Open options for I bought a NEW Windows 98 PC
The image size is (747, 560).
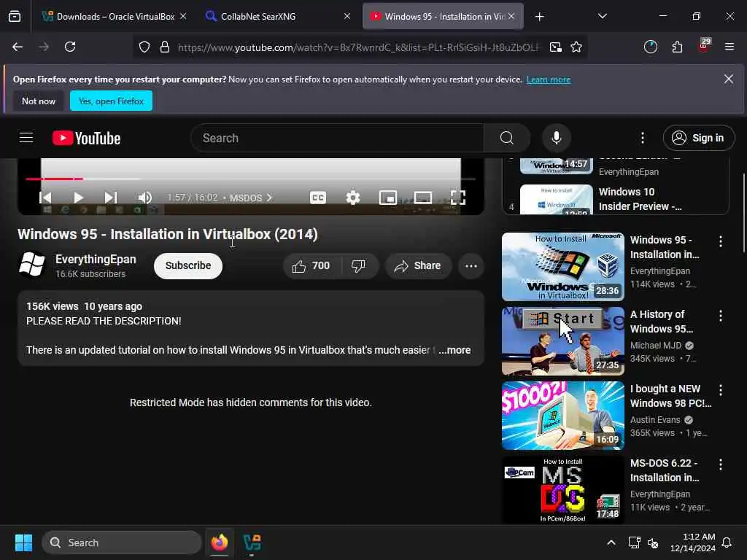click(720, 390)
